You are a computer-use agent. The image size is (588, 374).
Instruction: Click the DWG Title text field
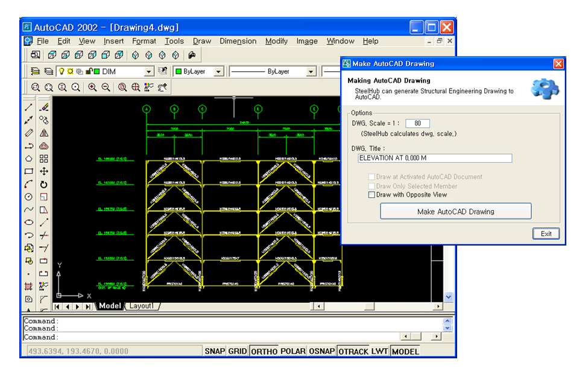(x=435, y=158)
